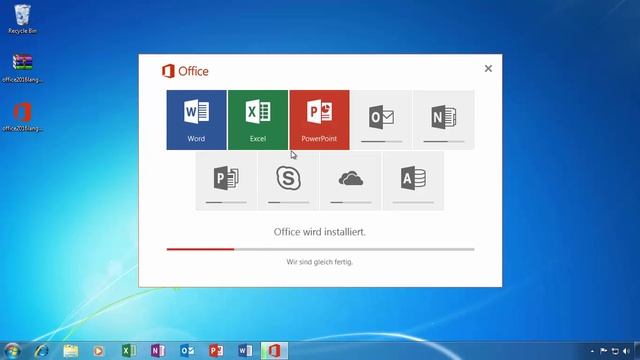Viewport: 640px width, 360px height.
Task: Click 'Wir sind gleich fertig.' text
Action: [320, 262]
